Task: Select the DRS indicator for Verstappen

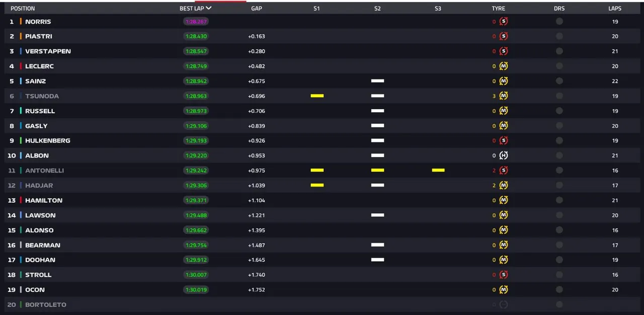Action: click(559, 51)
